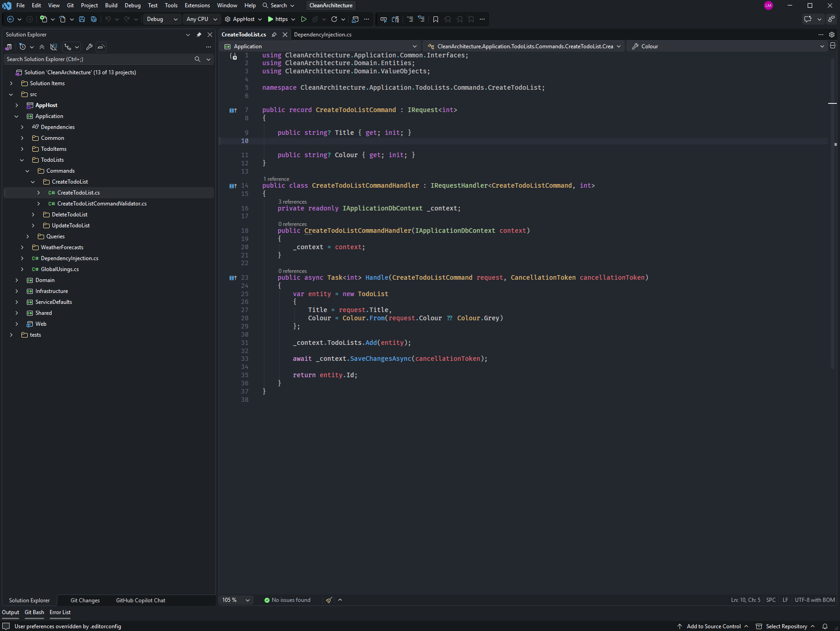Click the notifications bell in status bar
Image resolution: width=840 pixels, height=631 pixels.
pos(825,626)
